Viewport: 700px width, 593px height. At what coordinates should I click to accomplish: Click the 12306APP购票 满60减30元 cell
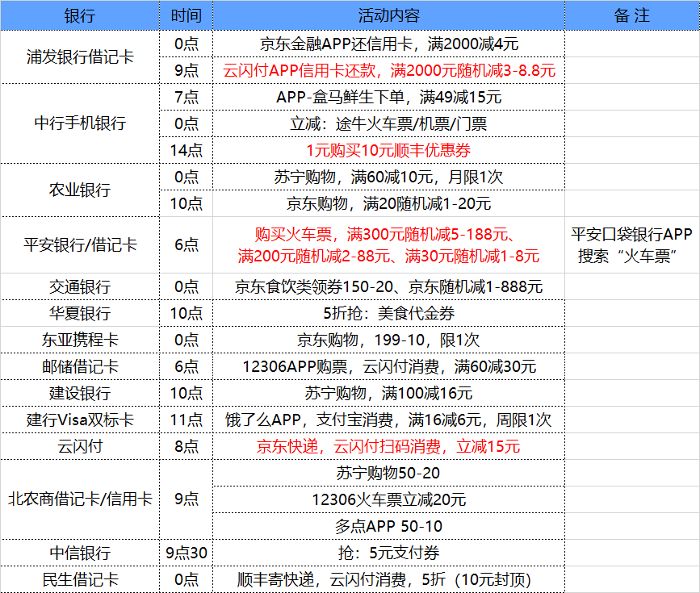(389, 367)
